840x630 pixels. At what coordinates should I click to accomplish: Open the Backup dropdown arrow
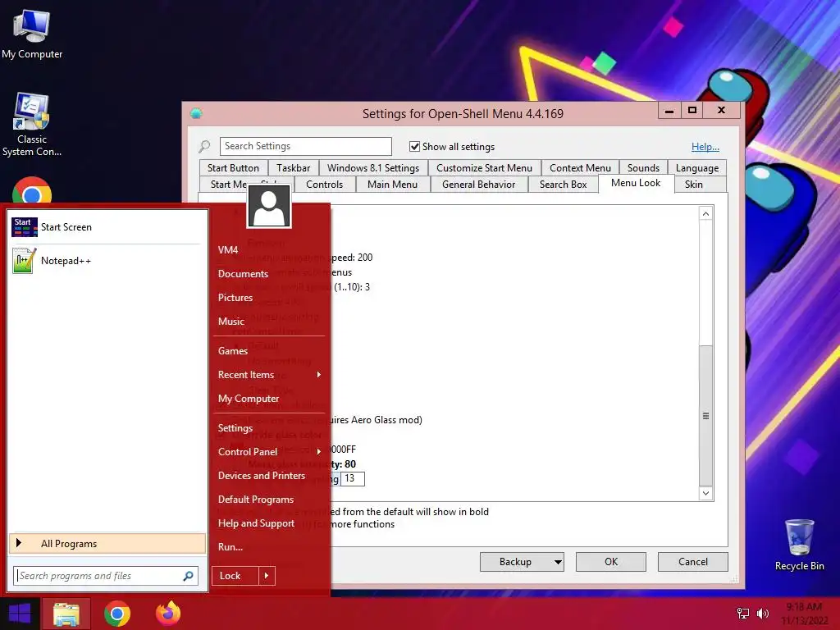(x=558, y=562)
